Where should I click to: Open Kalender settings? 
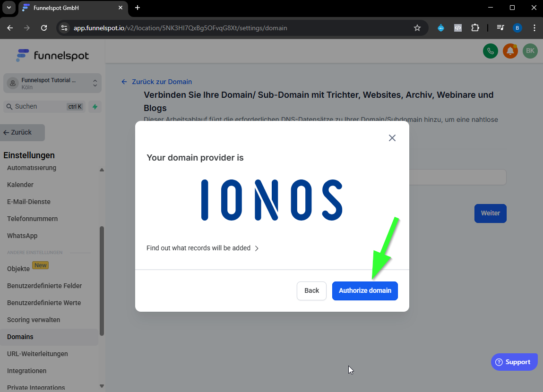pyautogui.click(x=20, y=185)
